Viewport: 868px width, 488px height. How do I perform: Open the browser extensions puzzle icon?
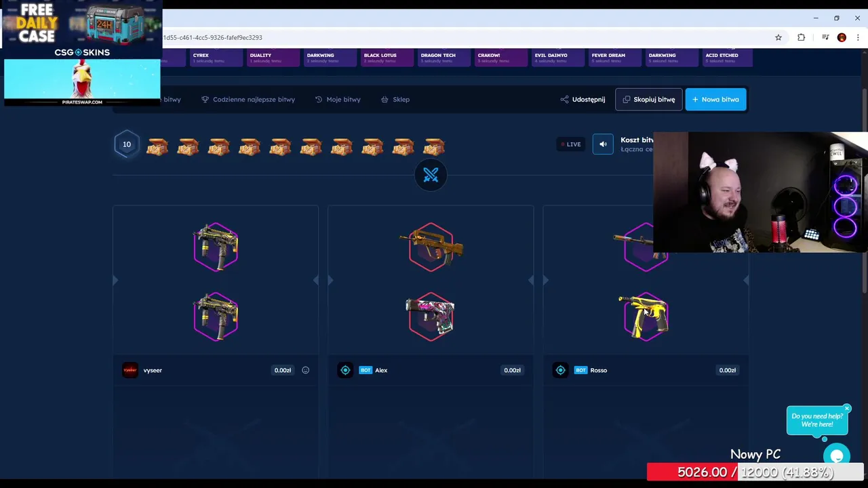click(801, 37)
